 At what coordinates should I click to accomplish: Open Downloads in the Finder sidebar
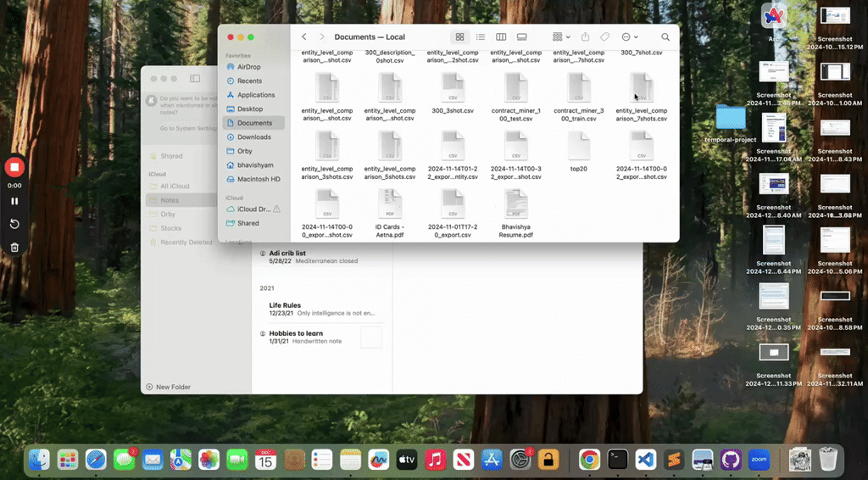(x=253, y=137)
